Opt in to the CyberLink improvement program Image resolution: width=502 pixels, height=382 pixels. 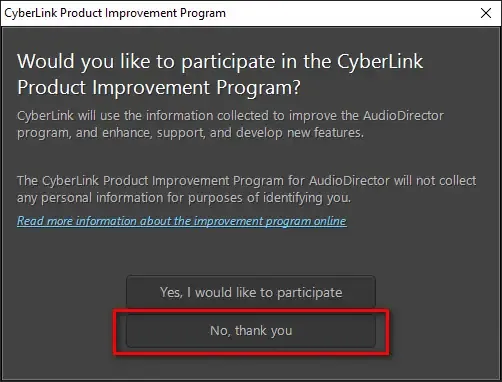tap(251, 292)
